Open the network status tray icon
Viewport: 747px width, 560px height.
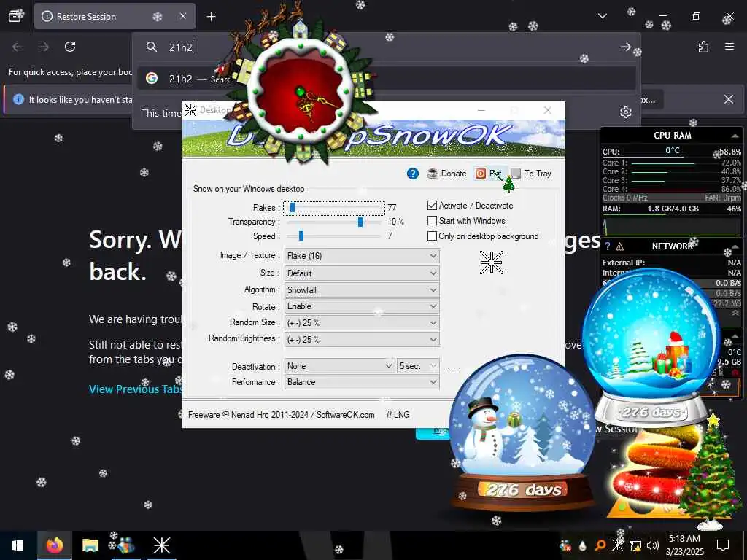click(635, 545)
